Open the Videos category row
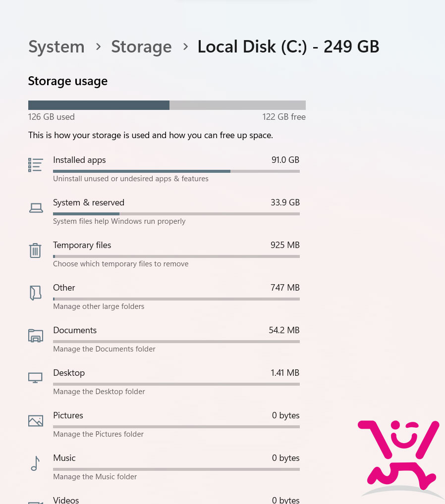The height and width of the screenshot is (504, 445). [x=176, y=499]
